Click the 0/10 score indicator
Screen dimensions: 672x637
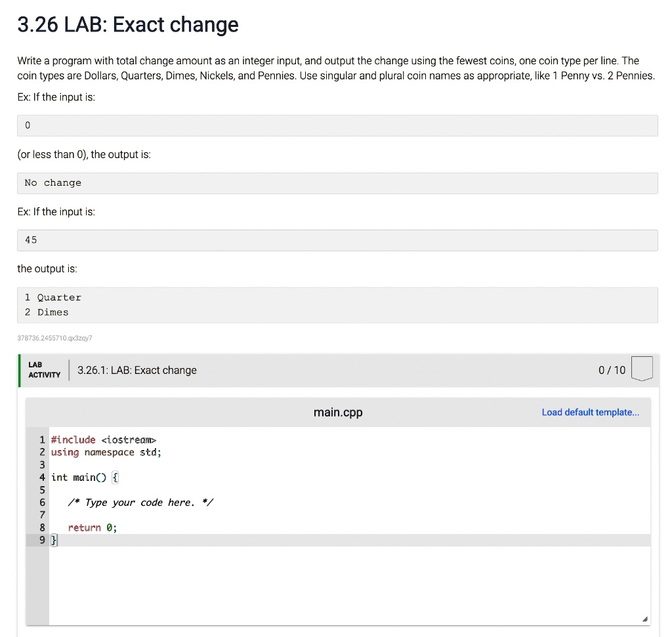(x=611, y=370)
